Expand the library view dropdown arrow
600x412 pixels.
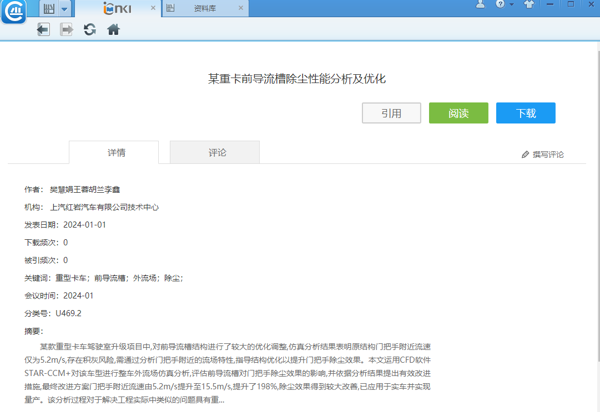pos(65,9)
